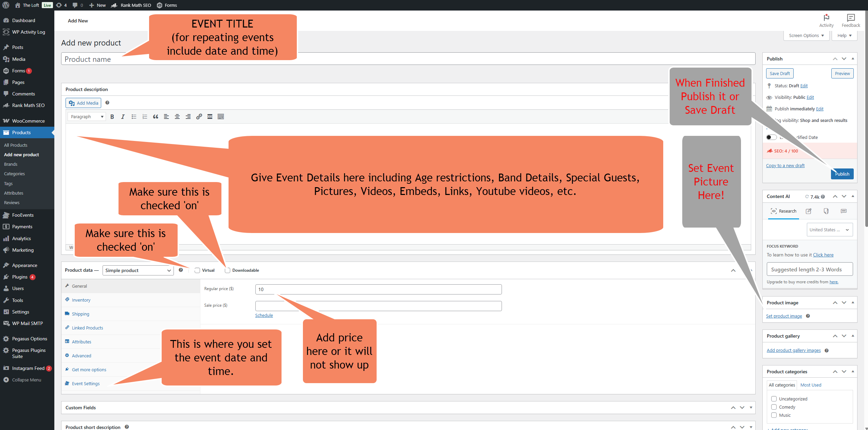This screenshot has width=868, height=430.
Task: Open the Event Settings tab
Action: (86, 383)
